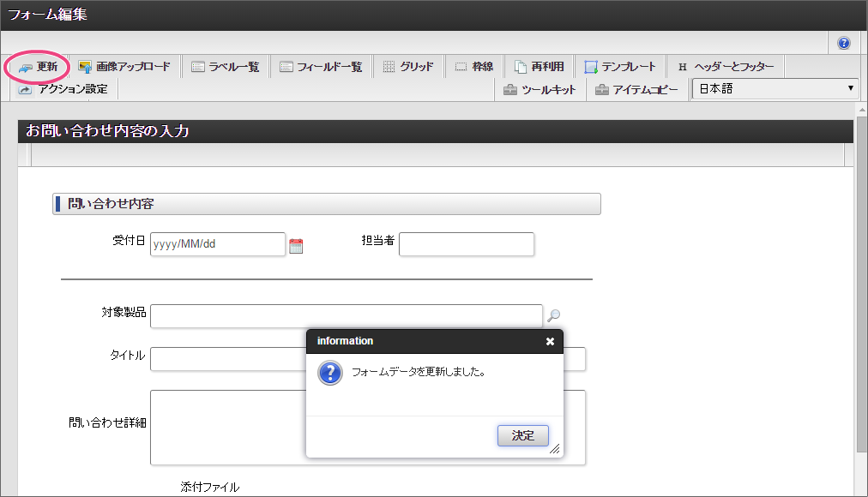Toggle the 枠線 border lines option
Viewport: 868px width, 497px height.
click(474, 67)
